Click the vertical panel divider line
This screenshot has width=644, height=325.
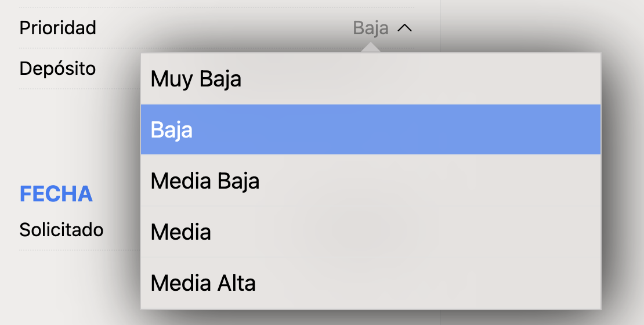click(440, 23)
